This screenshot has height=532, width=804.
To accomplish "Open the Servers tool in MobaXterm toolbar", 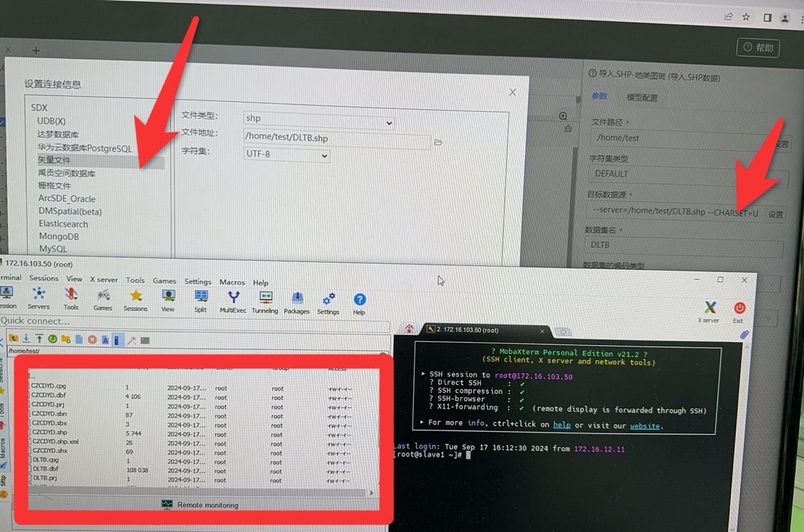I will tap(38, 298).
